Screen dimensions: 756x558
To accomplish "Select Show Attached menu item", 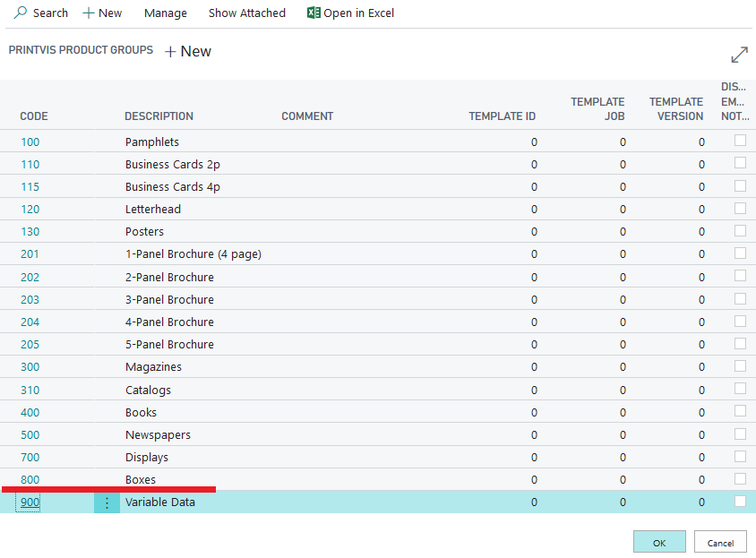I will click(x=246, y=13).
